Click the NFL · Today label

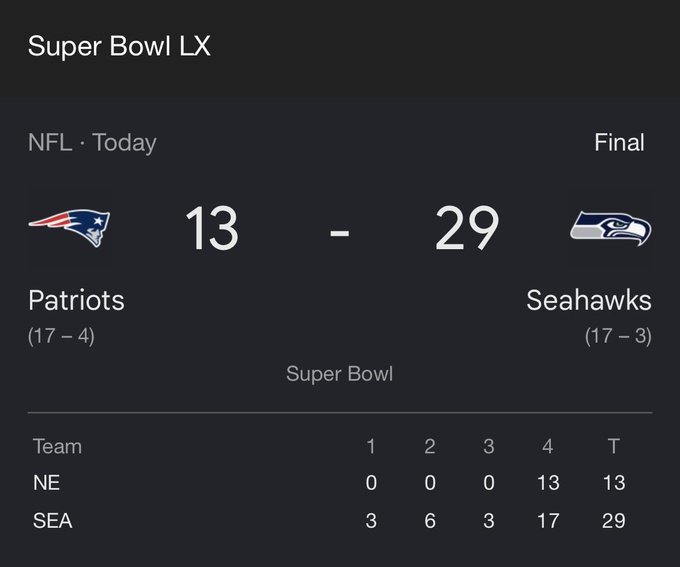pos(92,142)
